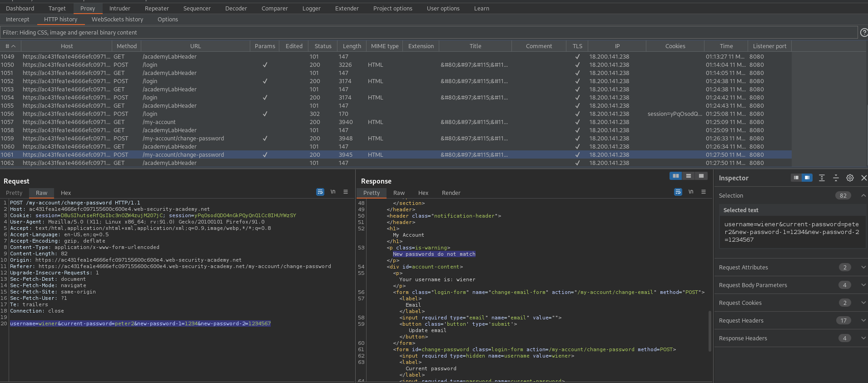
Task: Click the Cookie header line in request
Action: click(x=153, y=215)
